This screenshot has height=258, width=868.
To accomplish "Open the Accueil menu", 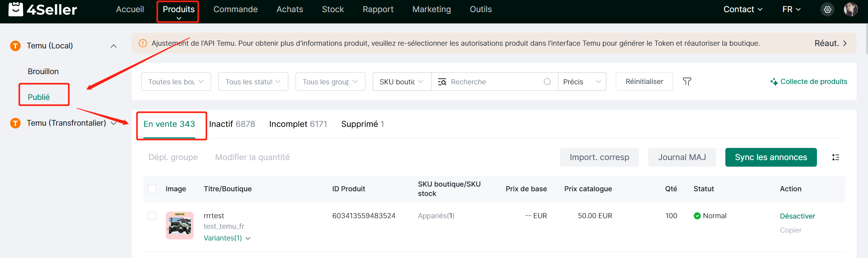I will (130, 9).
